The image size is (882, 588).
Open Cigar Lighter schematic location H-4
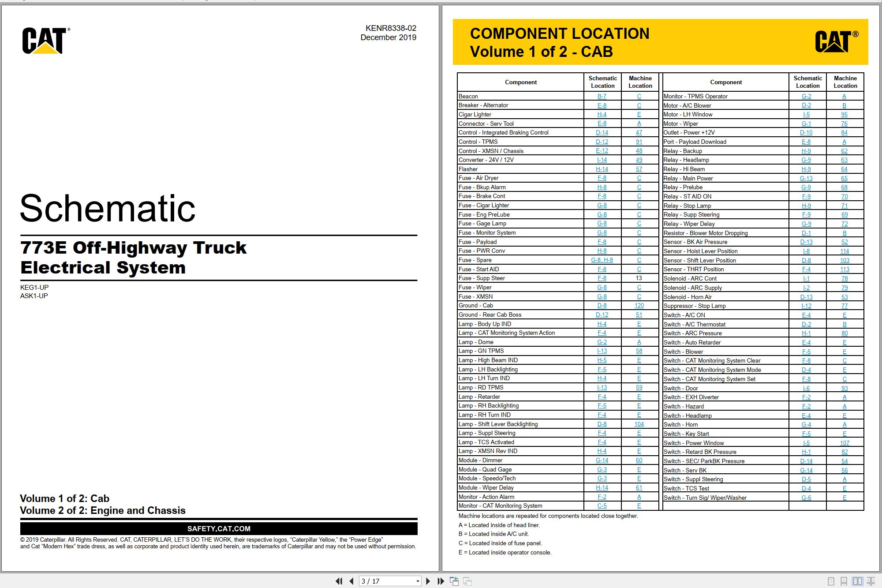[x=602, y=114]
